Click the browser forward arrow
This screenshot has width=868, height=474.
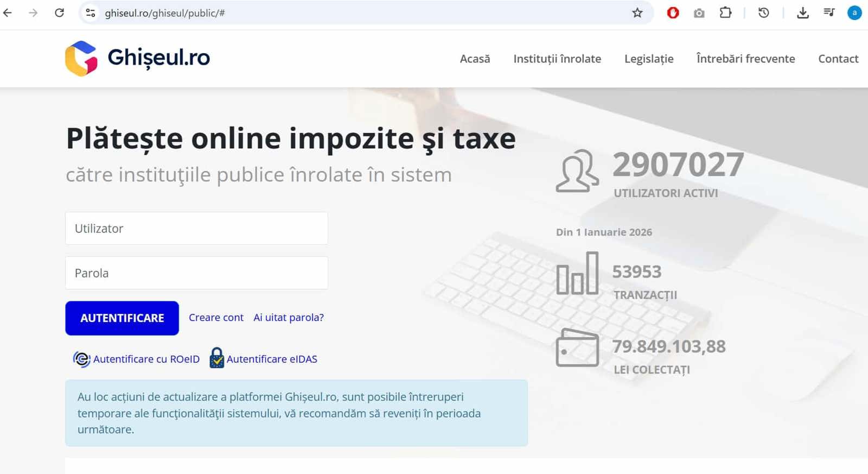click(33, 12)
